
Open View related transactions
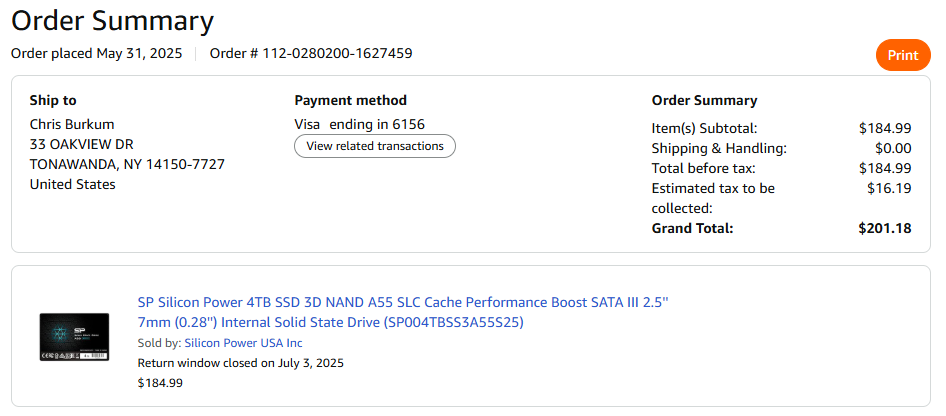pyautogui.click(x=375, y=146)
